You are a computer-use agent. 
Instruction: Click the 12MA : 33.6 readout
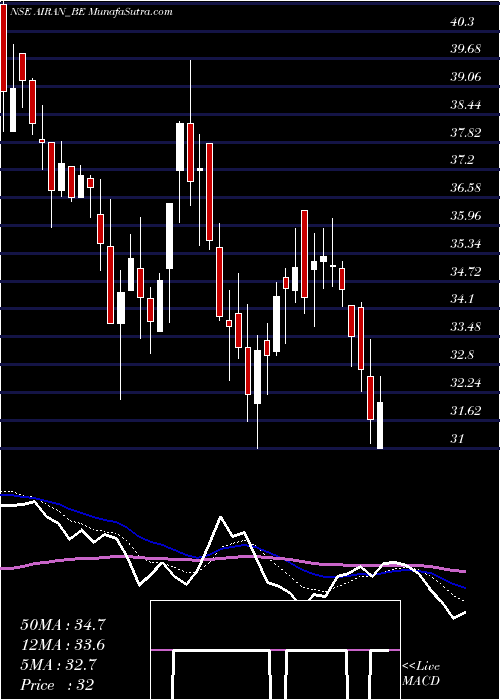pos(63,645)
